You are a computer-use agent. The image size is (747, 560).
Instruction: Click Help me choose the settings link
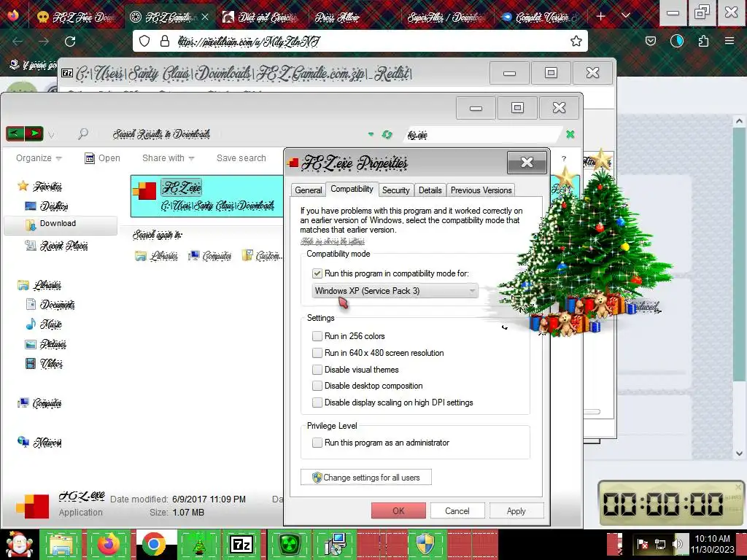tap(333, 241)
